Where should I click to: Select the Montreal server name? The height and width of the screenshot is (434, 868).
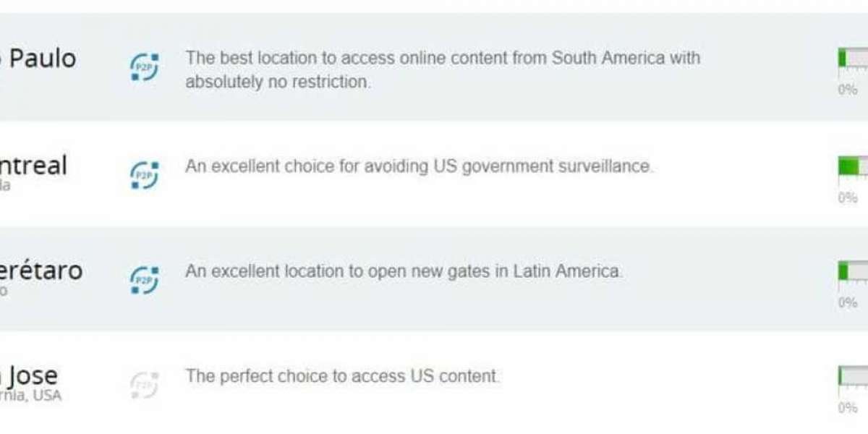pos(33,166)
